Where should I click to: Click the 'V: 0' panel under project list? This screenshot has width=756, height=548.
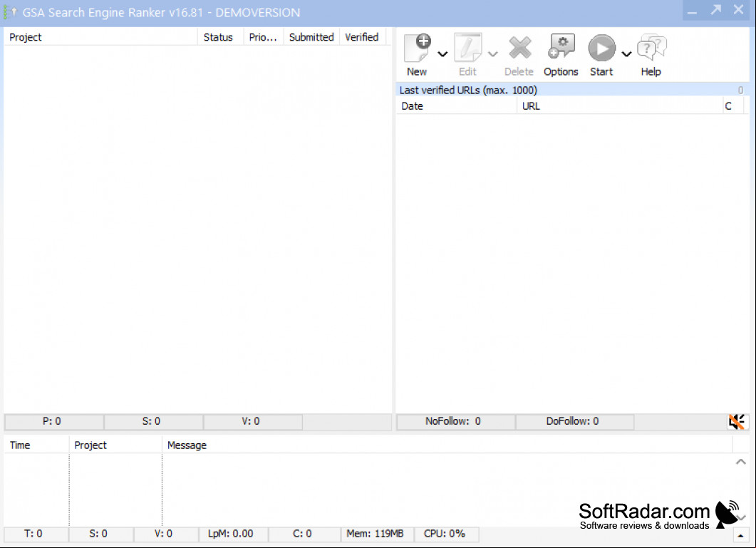(253, 422)
